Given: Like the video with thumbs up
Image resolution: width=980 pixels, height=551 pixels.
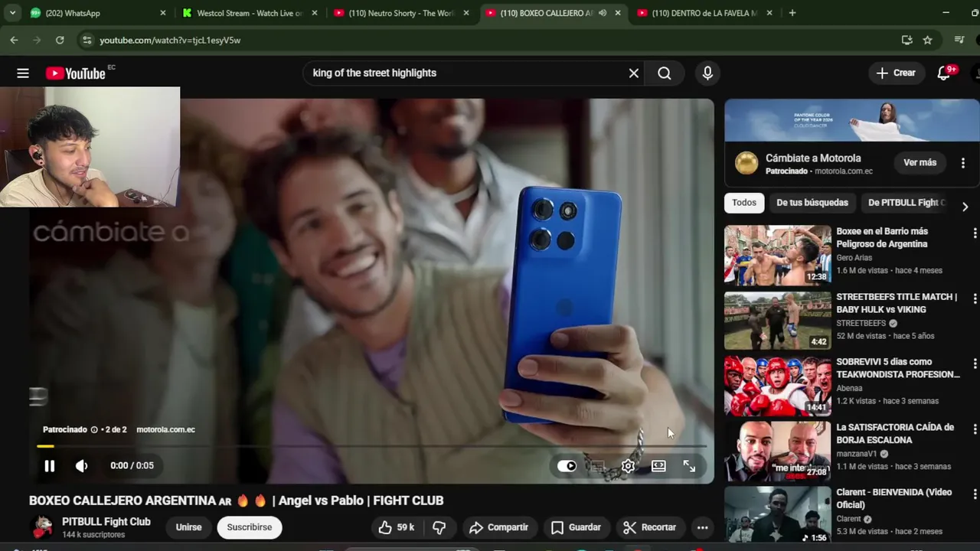Looking at the screenshot, I should pos(396,527).
